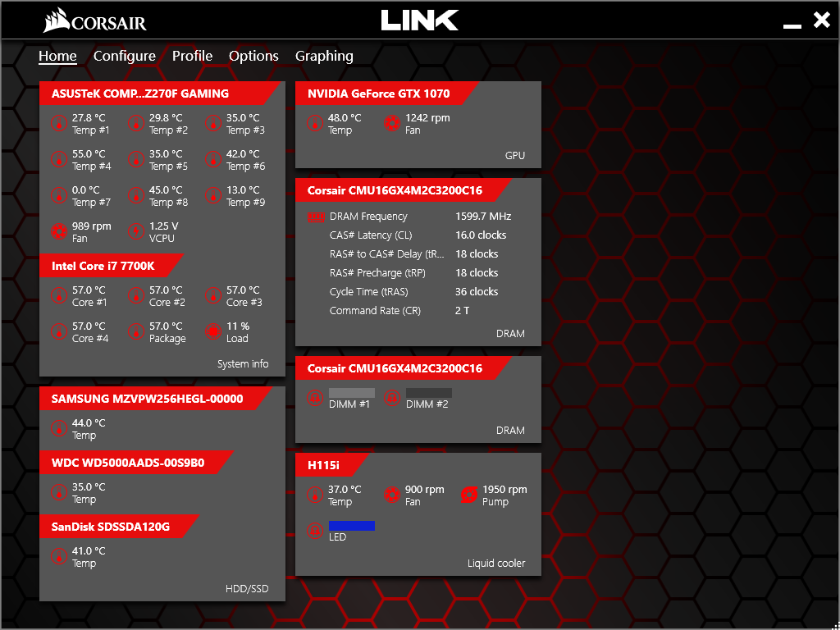This screenshot has height=630, width=840.
Task: Click the Temp #1 thermometer icon
Action: pos(58,124)
